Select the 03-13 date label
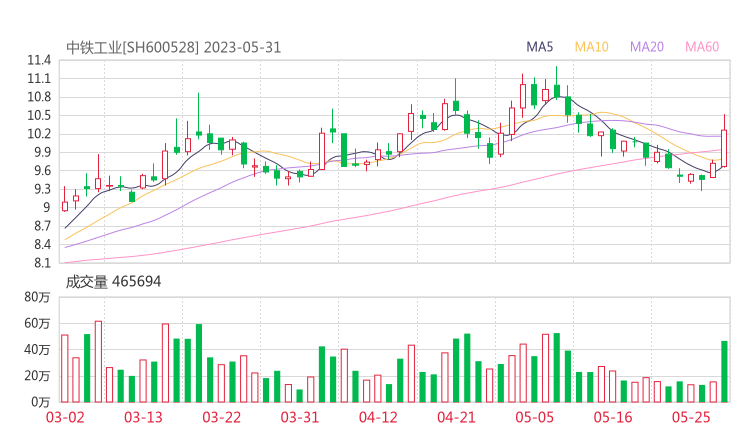 pyautogui.click(x=143, y=417)
